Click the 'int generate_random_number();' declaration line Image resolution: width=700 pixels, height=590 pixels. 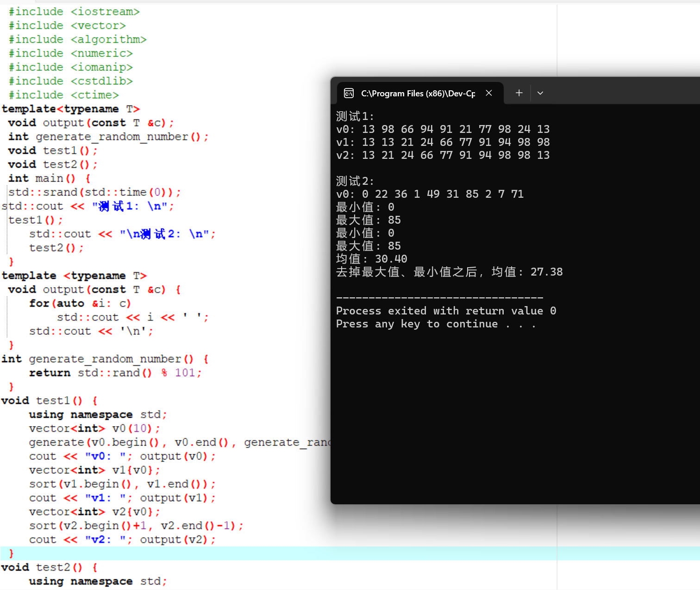pos(108,137)
